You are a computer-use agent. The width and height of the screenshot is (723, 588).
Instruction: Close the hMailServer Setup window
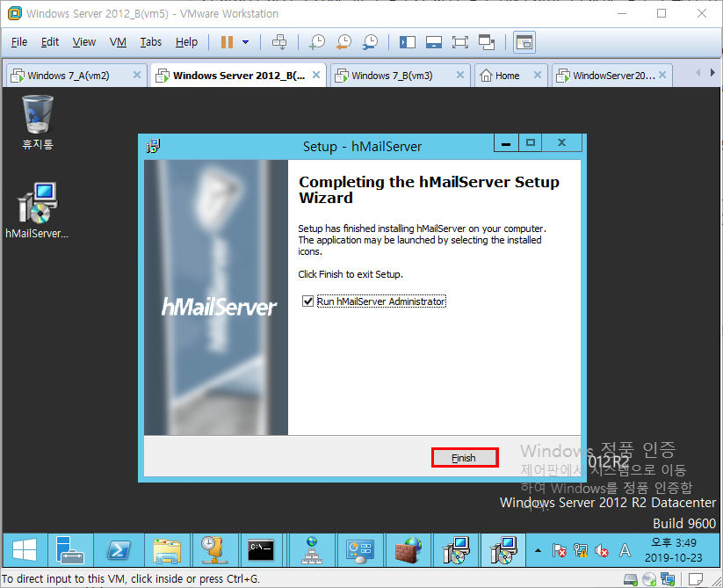(561, 143)
